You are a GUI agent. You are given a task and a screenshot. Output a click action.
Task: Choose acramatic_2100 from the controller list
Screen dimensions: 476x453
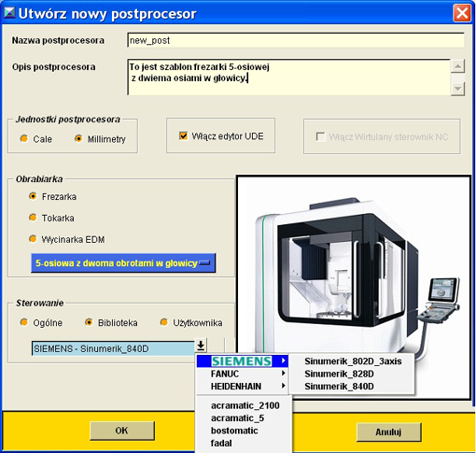245,405
